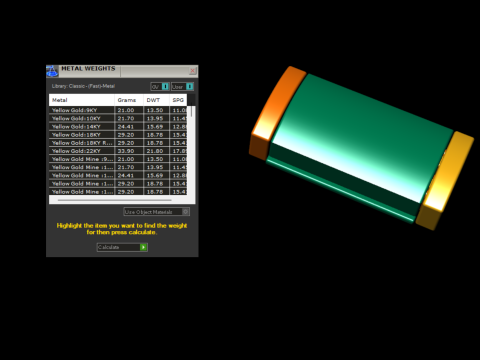
Task: Click grams value 24.41 for Yellow Gold:14KY
Action: [126, 127]
